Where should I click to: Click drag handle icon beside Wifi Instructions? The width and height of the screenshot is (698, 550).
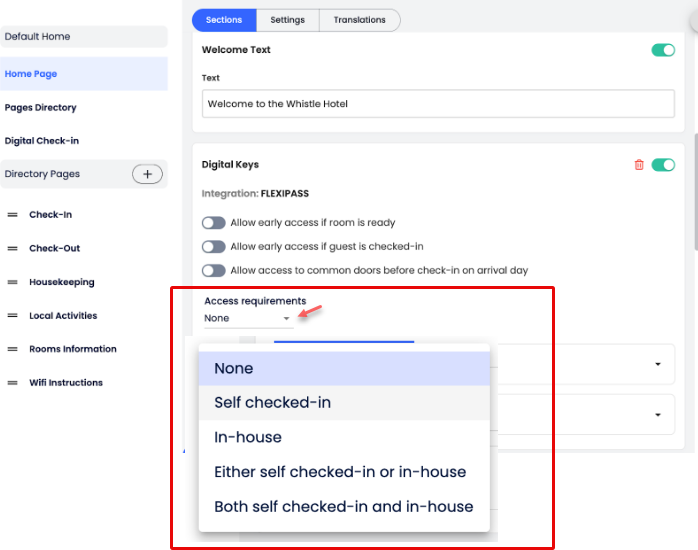pos(13,383)
